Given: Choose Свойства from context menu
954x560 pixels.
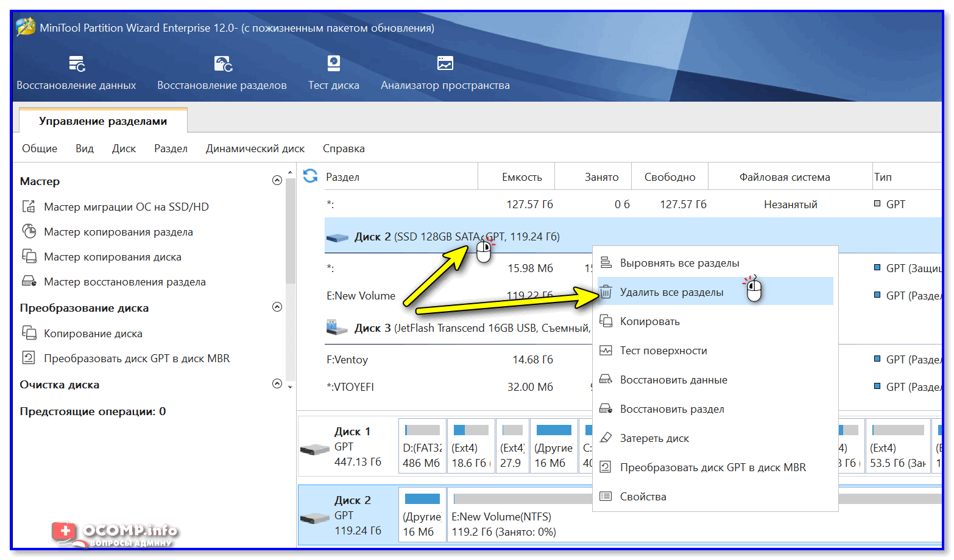Looking at the screenshot, I should [x=715, y=496].
